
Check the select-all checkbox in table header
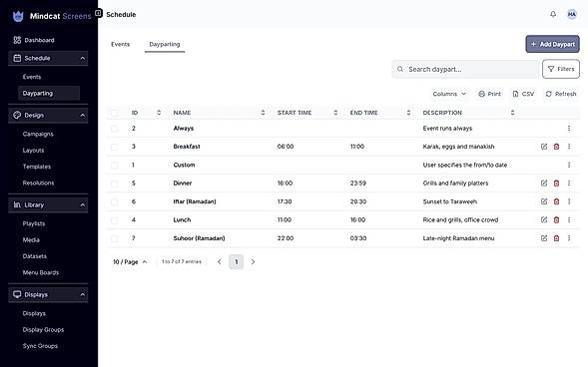[115, 113]
